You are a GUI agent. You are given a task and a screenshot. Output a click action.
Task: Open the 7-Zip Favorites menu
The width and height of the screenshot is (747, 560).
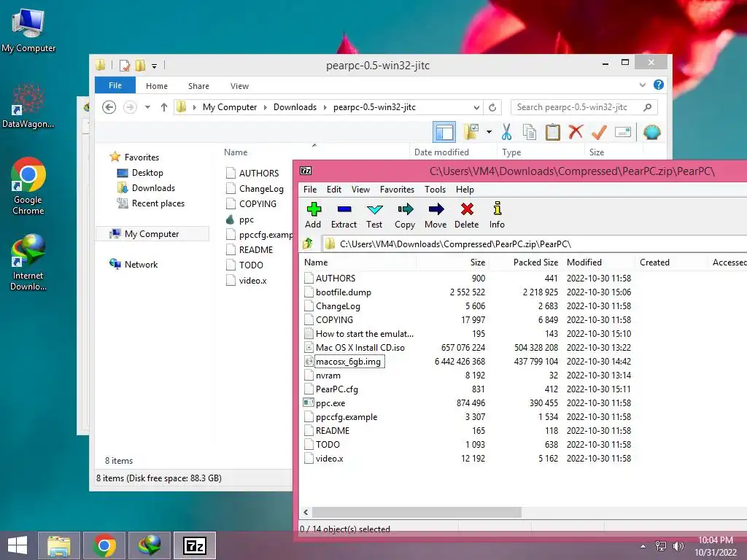click(x=397, y=190)
